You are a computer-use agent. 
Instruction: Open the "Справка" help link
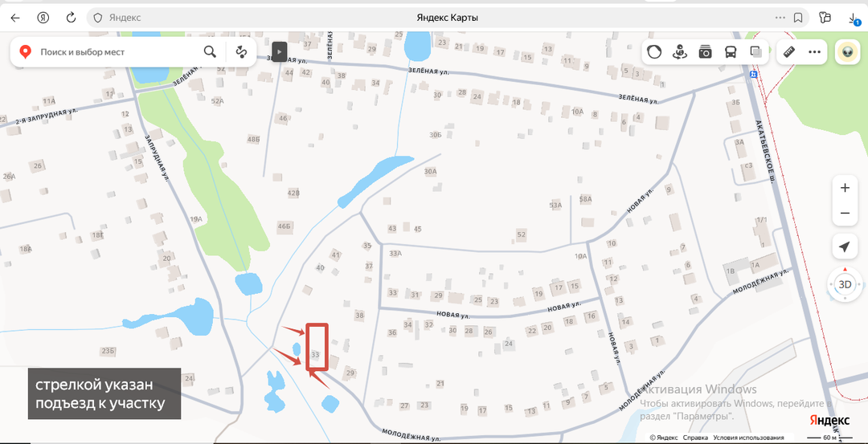pyautogui.click(x=694, y=438)
